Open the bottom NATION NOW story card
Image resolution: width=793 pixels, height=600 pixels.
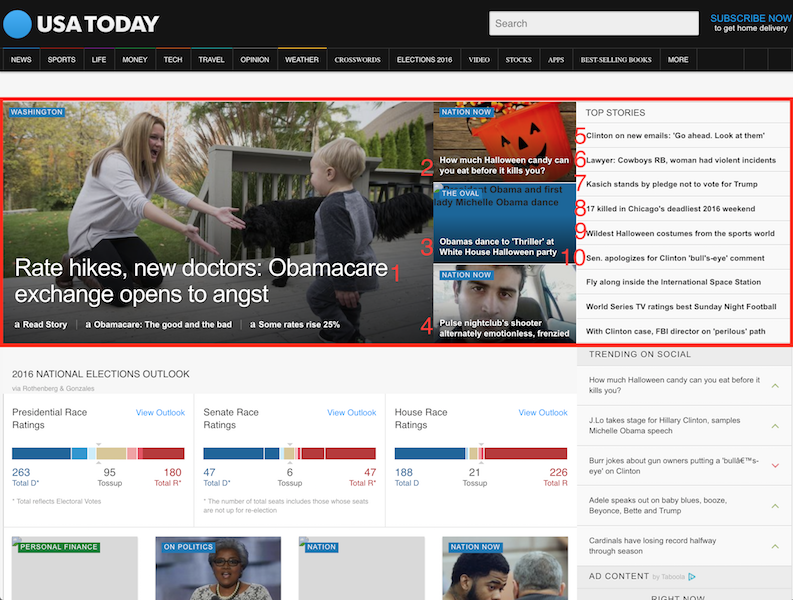505,568
